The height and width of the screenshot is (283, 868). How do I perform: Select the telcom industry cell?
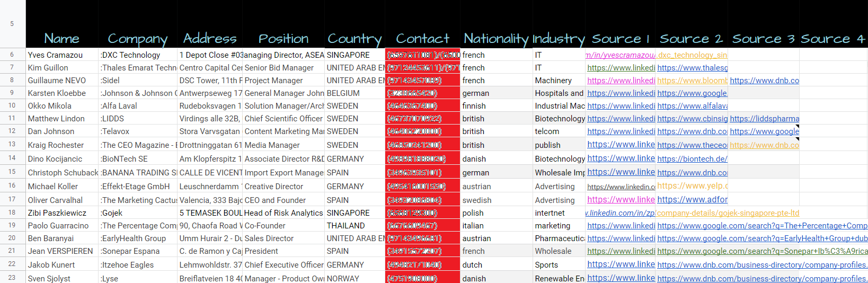pyautogui.click(x=559, y=131)
